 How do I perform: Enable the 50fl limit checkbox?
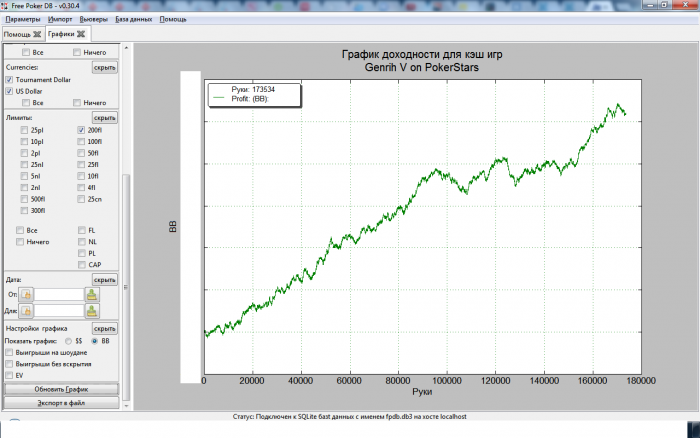tap(81, 153)
